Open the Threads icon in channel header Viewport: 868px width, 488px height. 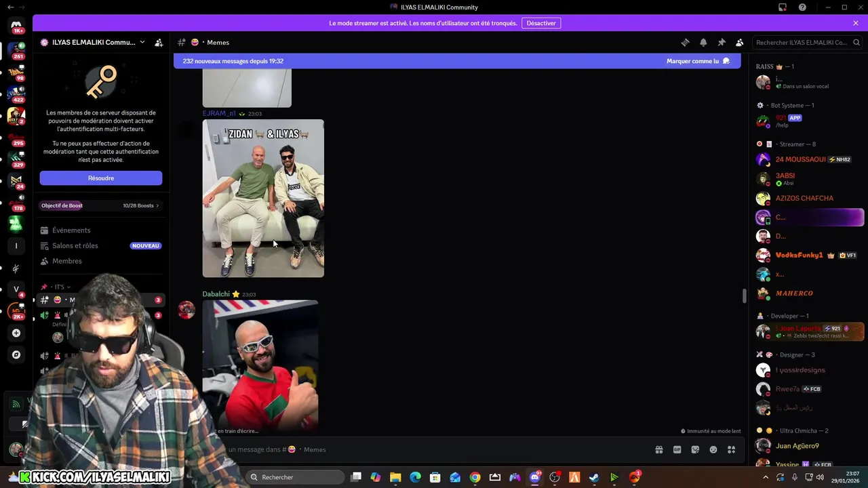click(685, 42)
